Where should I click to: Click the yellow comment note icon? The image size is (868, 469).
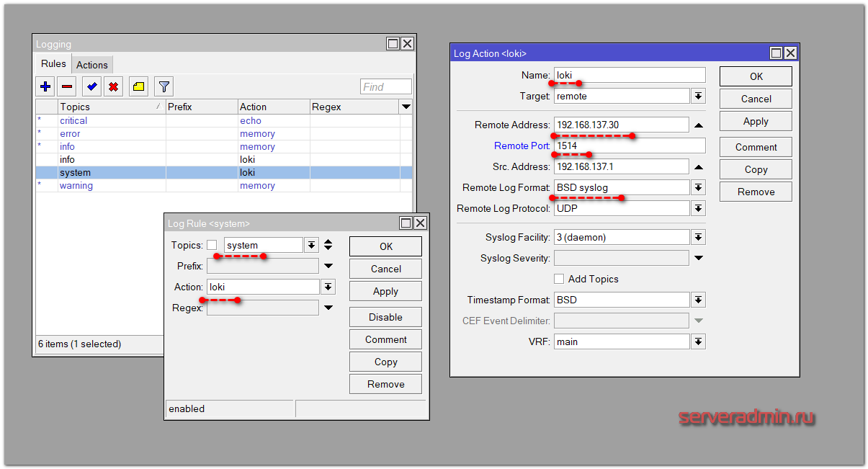138,87
